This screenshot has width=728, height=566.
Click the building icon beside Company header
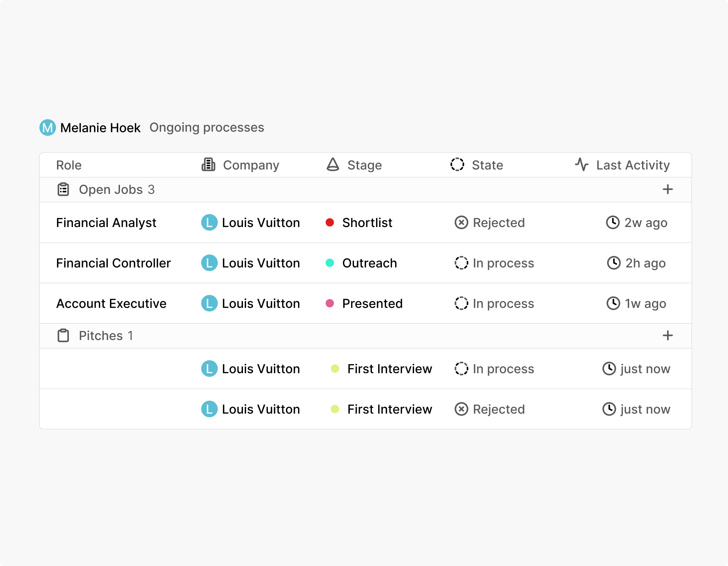208,165
